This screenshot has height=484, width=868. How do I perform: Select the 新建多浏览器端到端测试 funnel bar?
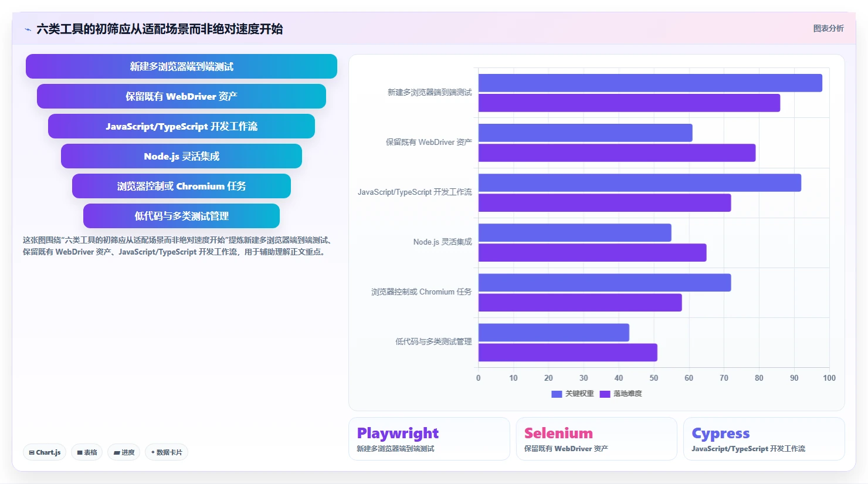point(181,66)
